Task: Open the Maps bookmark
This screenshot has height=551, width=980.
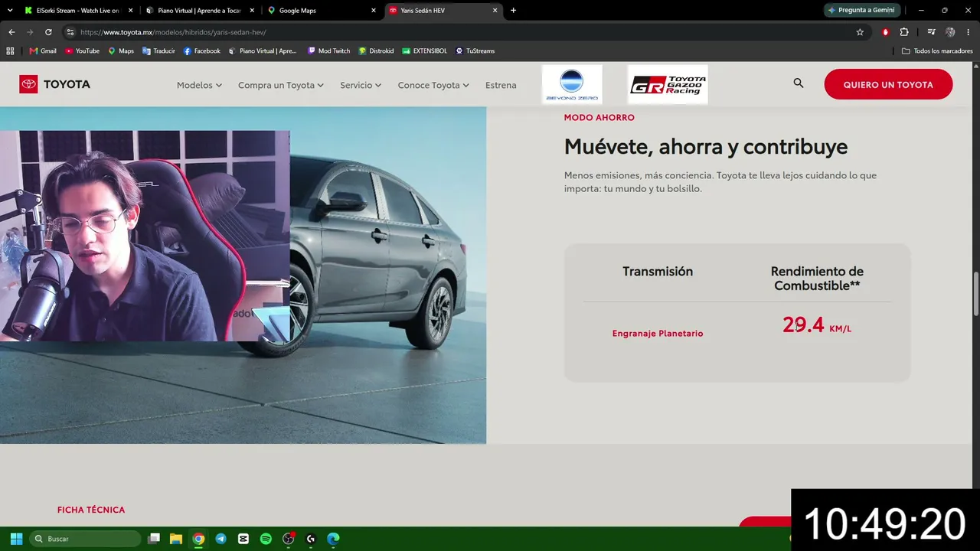Action: (x=121, y=51)
